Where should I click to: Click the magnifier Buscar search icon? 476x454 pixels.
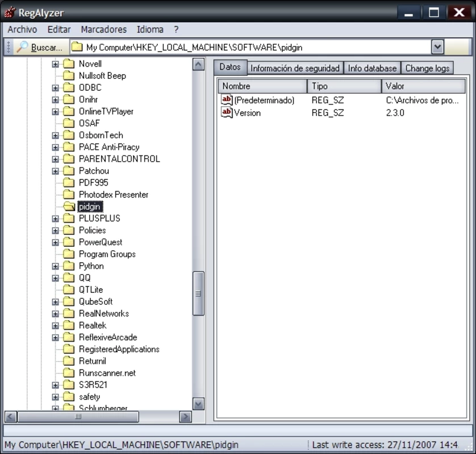22,47
